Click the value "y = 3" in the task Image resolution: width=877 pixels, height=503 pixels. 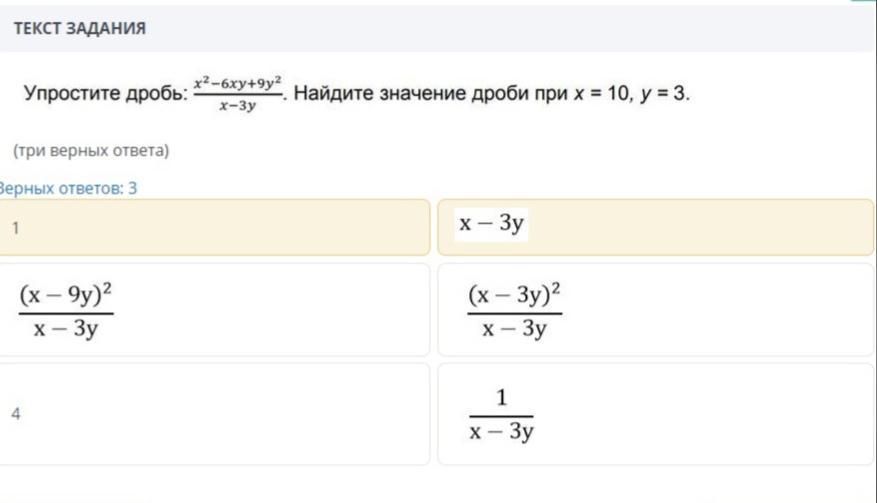pos(663,95)
